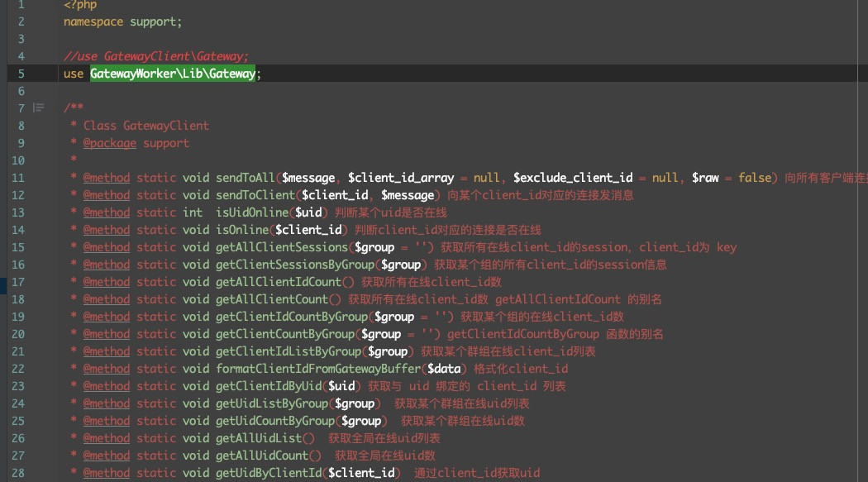Click the sendToAll method name
This screenshot has height=482, width=868.
[246, 178]
